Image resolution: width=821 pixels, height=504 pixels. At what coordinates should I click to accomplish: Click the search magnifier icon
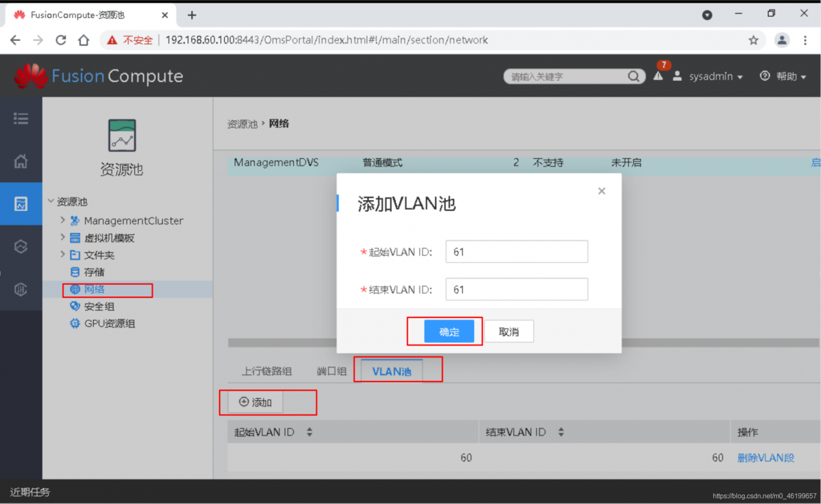pyautogui.click(x=634, y=76)
